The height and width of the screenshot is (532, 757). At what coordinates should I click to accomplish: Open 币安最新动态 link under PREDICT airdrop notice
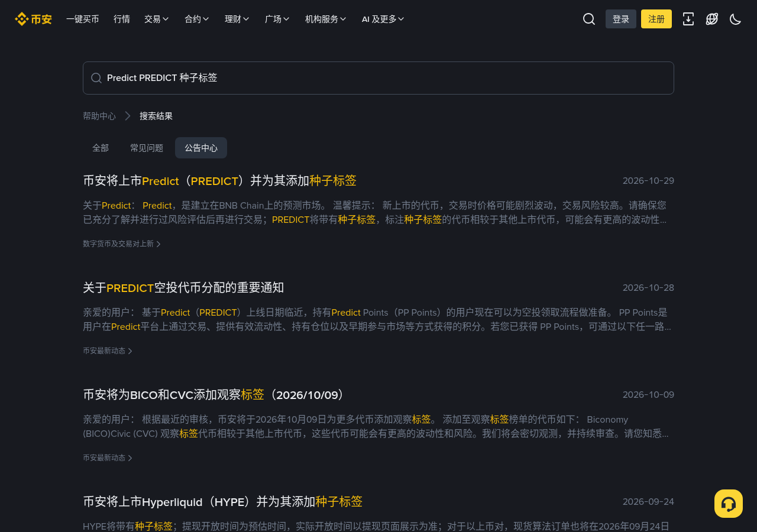click(x=108, y=351)
